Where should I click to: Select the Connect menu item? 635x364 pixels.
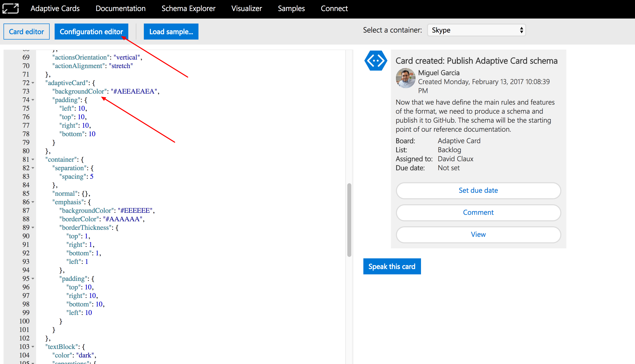(334, 8)
